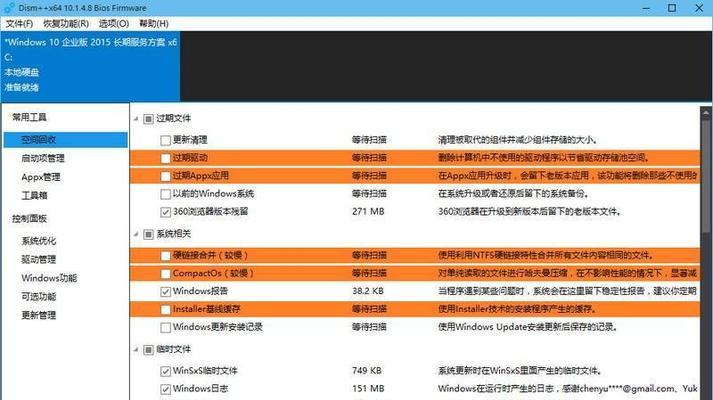
Task: Open the 帮助(H) menu
Action: [154, 24]
